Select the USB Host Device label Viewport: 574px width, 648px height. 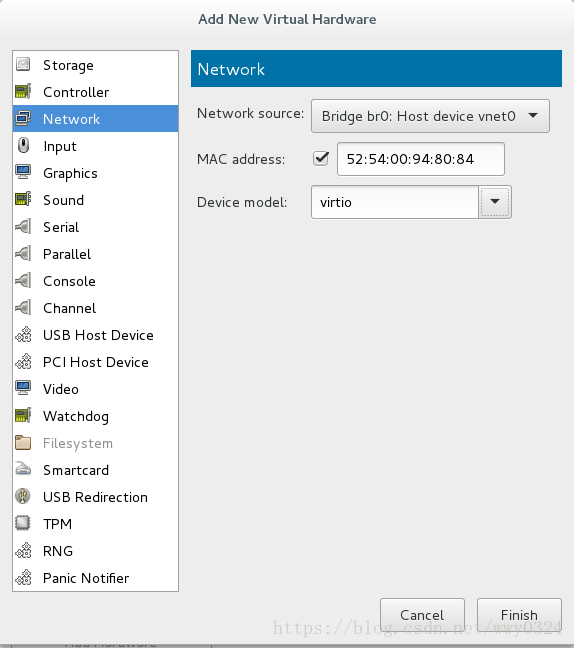(x=98, y=335)
